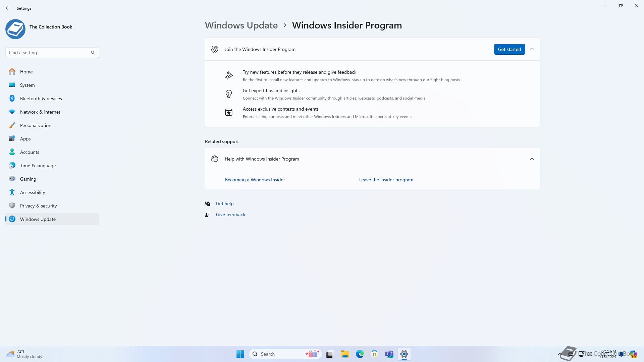Click the sparkles icon for new features
Viewport: 644px width, 362px height.
point(229,75)
